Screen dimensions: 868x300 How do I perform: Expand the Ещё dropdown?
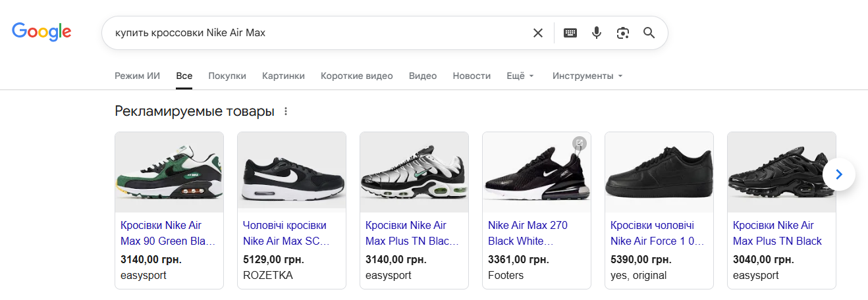pyautogui.click(x=520, y=76)
